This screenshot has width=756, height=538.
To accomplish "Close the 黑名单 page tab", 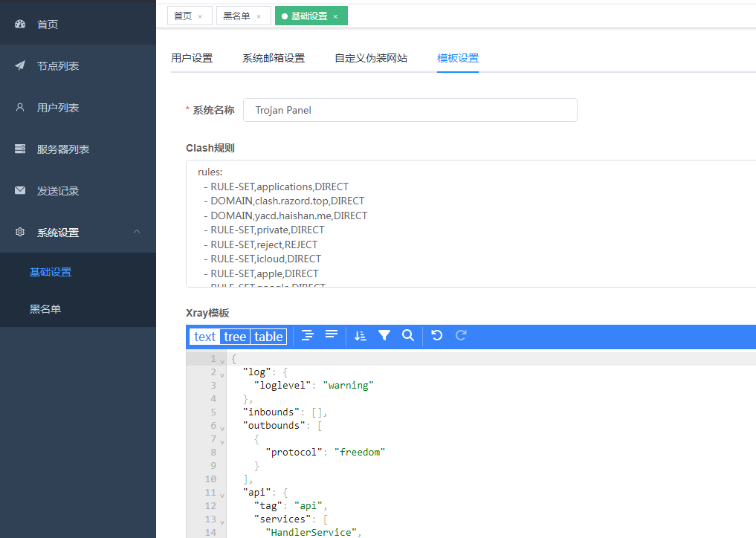I will pyautogui.click(x=259, y=16).
